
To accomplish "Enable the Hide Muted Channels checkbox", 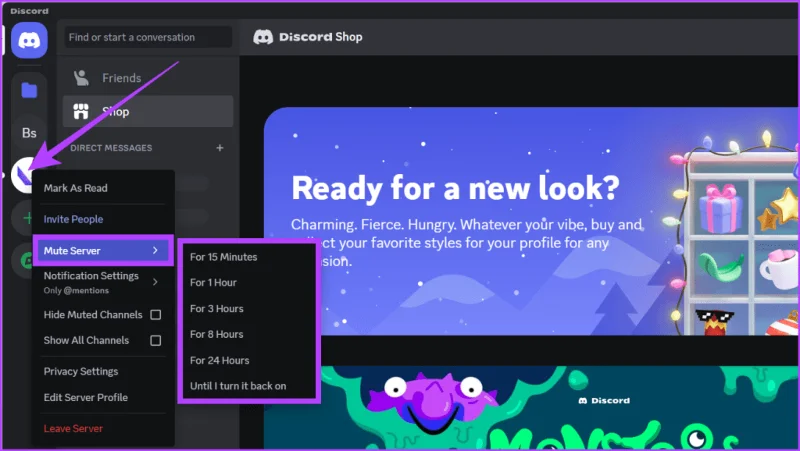I will (156, 315).
